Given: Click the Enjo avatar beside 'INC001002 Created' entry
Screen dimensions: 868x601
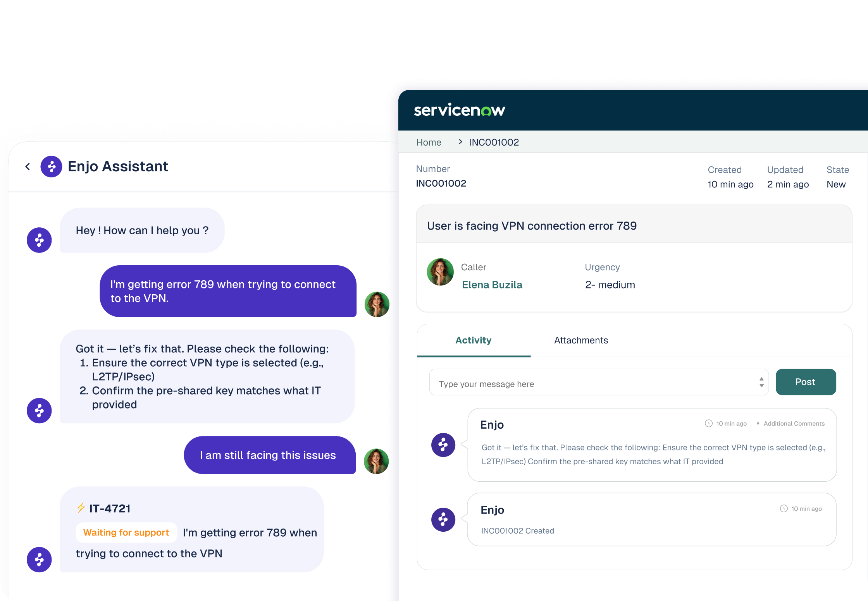Looking at the screenshot, I should coord(443,519).
